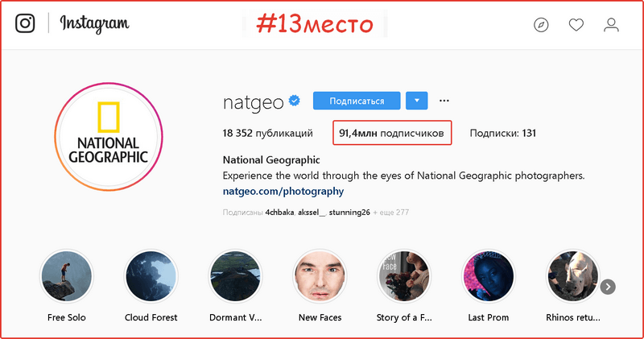
Task: Open the Cloud Forest highlight
Action: pyautogui.click(x=151, y=276)
